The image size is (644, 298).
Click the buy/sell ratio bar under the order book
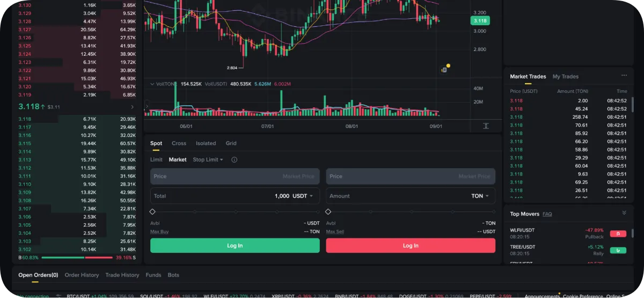tap(78, 258)
